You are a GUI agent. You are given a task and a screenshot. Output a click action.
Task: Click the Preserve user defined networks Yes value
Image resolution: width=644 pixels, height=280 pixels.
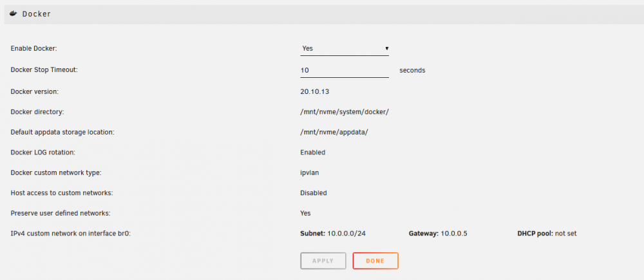[305, 213]
